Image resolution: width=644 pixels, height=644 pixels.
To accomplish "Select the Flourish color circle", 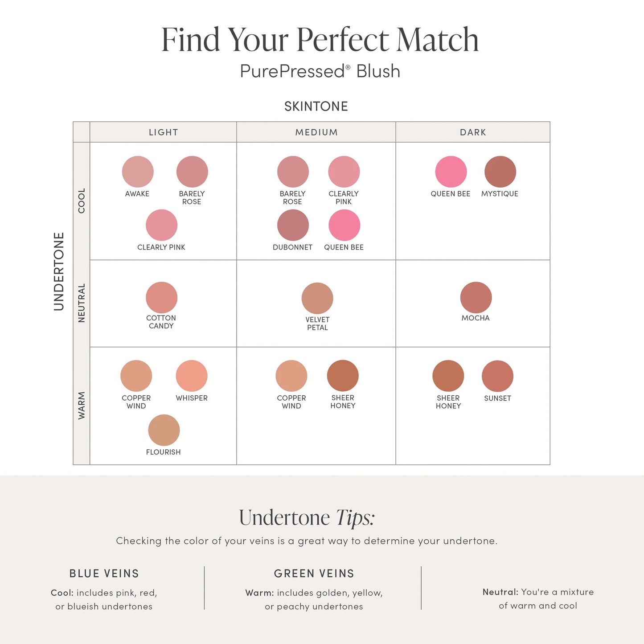I will pyautogui.click(x=164, y=430).
